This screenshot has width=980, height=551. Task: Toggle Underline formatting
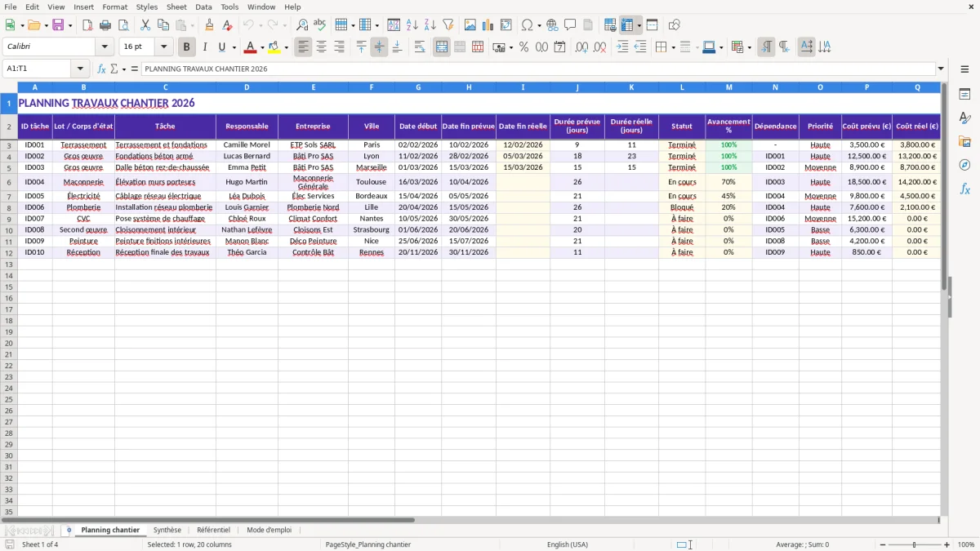[x=221, y=47]
